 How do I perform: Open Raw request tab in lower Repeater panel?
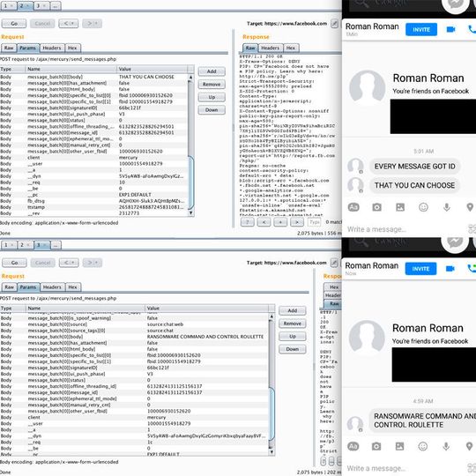click(x=10, y=287)
